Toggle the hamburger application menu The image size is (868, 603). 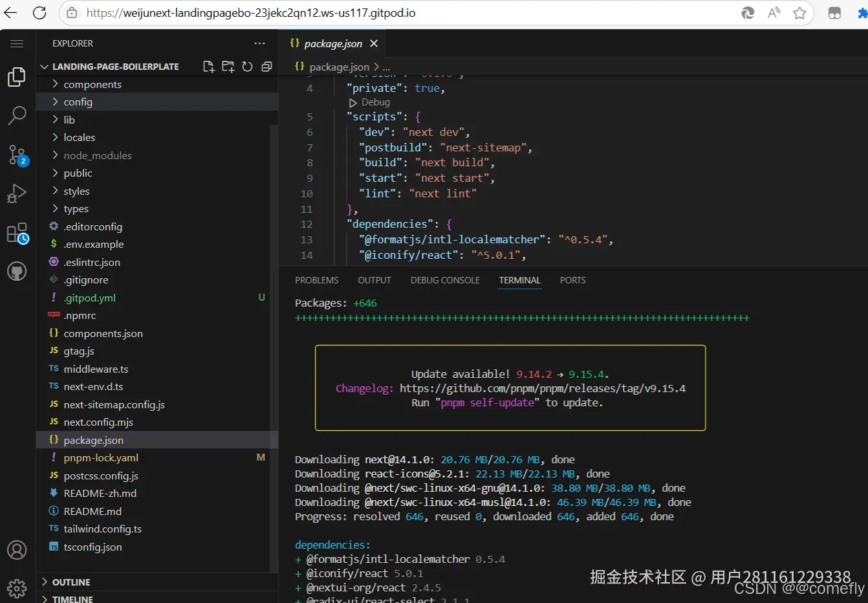coord(17,43)
